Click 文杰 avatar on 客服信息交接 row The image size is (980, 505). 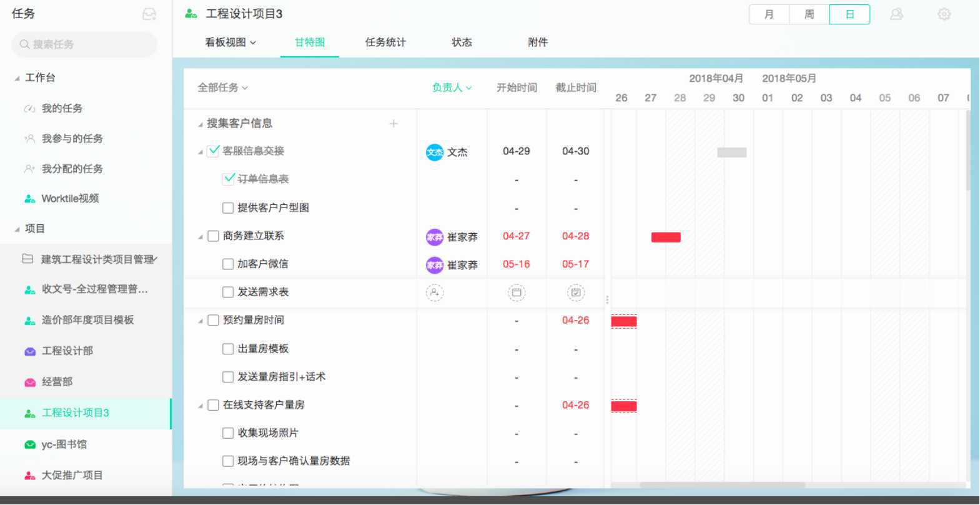(435, 152)
